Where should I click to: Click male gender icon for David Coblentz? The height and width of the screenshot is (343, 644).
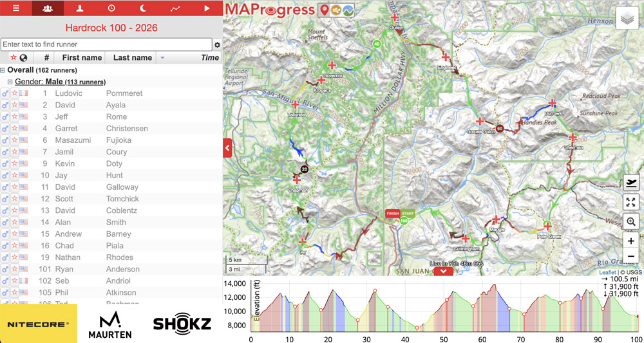[x=5, y=210]
